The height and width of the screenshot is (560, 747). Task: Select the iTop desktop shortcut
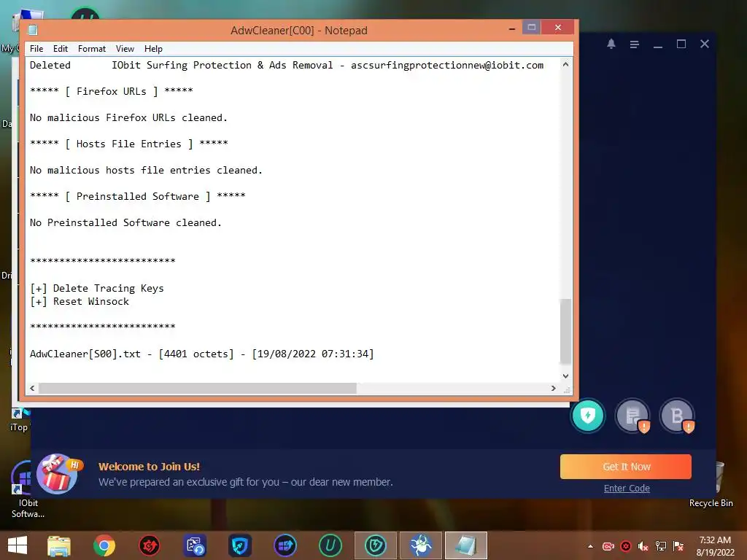(x=19, y=419)
